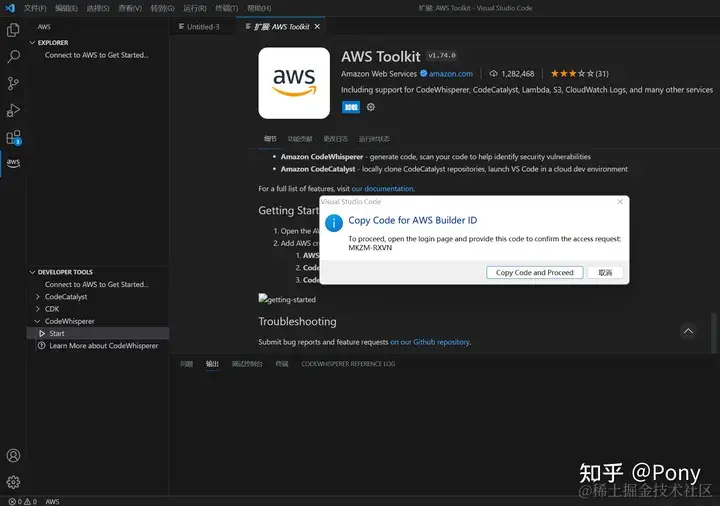This screenshot has height=506, width=720.
Task: Open the Explorer view in activity bar
Action: 13,30
